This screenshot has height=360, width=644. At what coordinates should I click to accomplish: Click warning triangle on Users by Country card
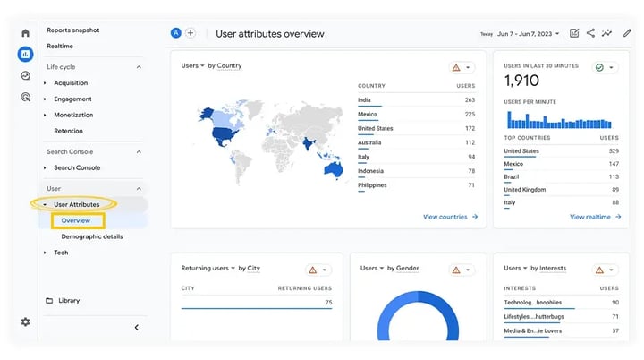(456, 67)
